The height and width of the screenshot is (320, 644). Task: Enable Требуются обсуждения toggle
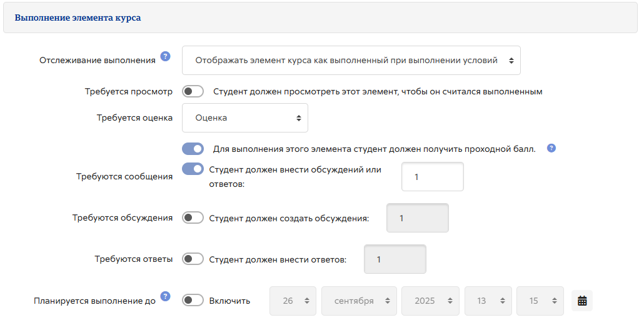point(193,218)
